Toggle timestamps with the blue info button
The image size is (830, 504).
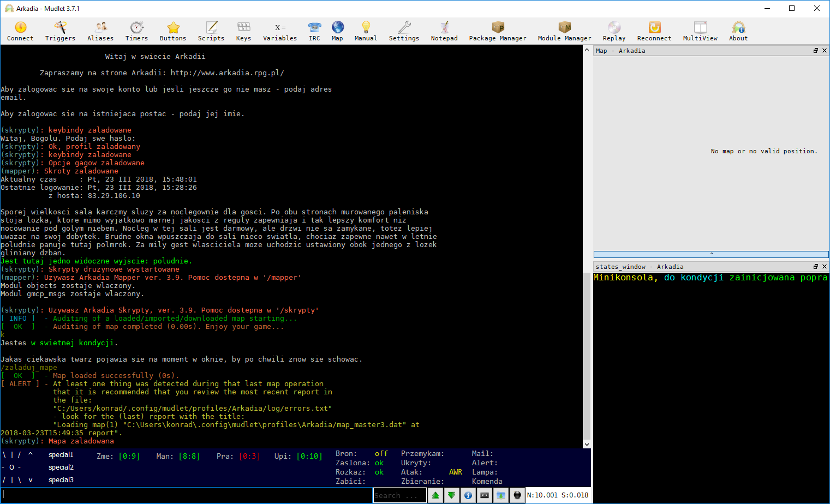pos(468,495)
